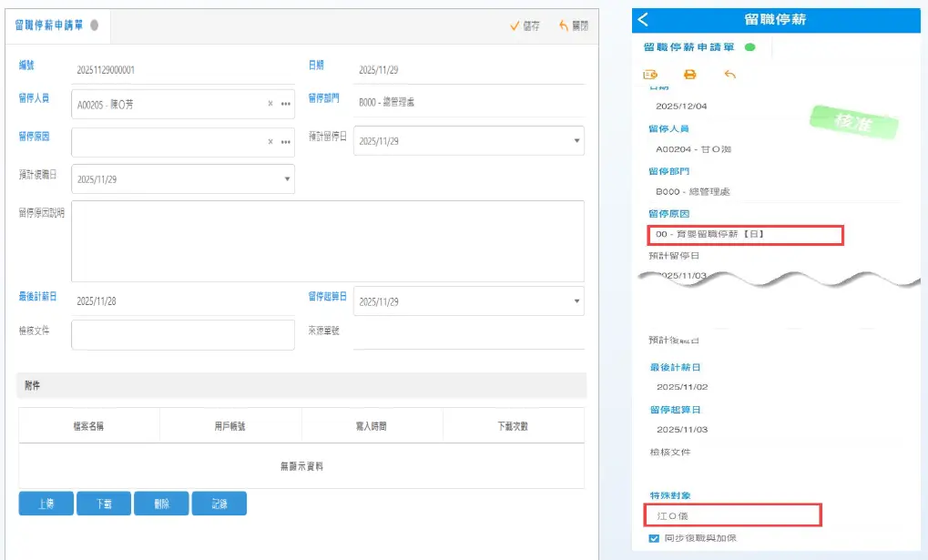Expand the 預計留停日 date dropdown
The height and width of the screenshot is (560, 928).
coord(577,141)
